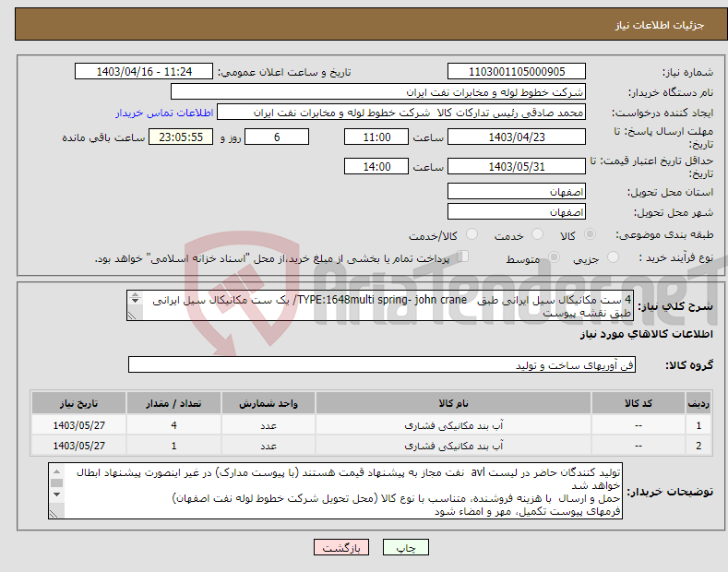Select the متوسط purchase type radio

pos(554,256)
